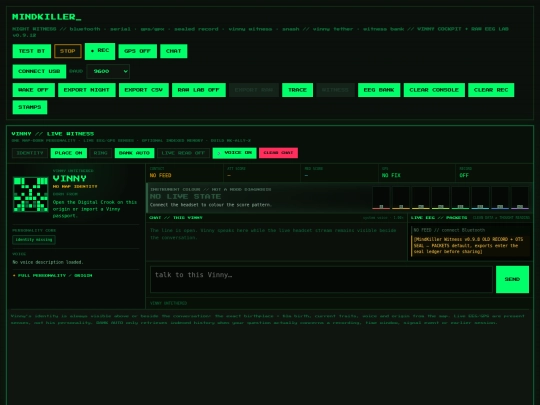Click the TRACE button

pyautogui.click(x=297, y=90)
